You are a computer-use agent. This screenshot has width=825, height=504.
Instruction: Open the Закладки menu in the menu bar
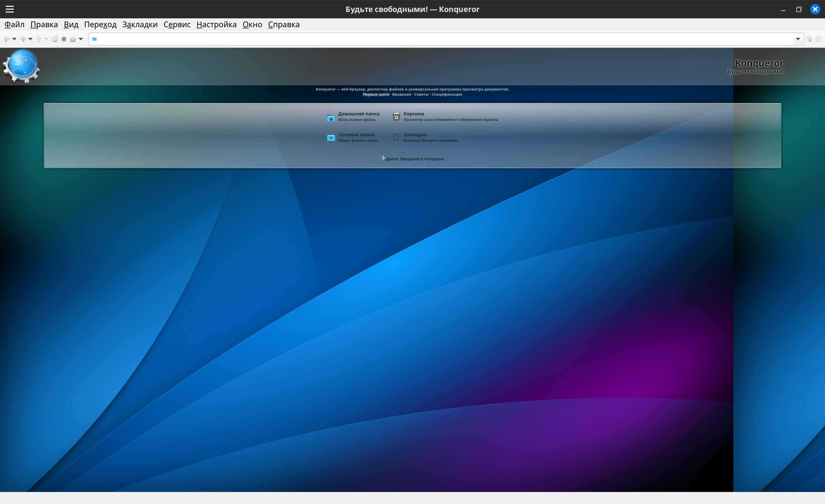[x=140, y=24]
